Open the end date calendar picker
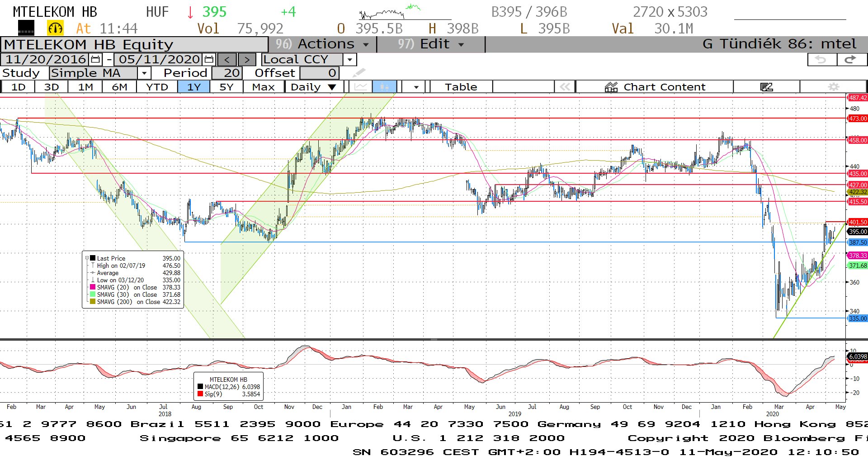Image resolution: width=868 pixels, height=470 pixels. click(x=209, y=59)
